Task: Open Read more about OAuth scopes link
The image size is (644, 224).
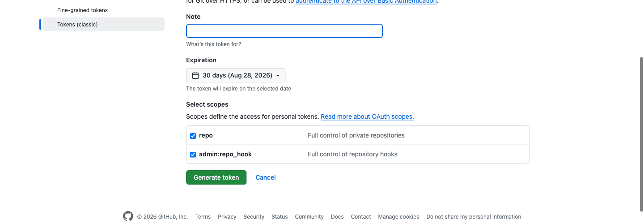Action: coord(367,116)
